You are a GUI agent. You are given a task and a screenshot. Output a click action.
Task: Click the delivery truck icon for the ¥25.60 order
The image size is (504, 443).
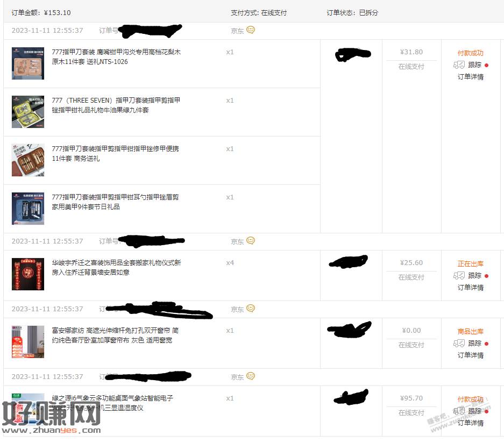pyautogui.click(x=459, y=276)
